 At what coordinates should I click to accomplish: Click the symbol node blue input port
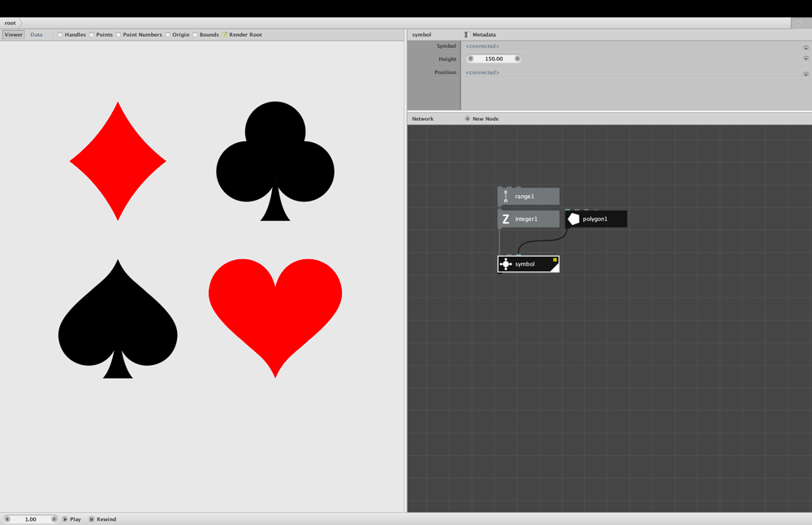tap(519, 254)
